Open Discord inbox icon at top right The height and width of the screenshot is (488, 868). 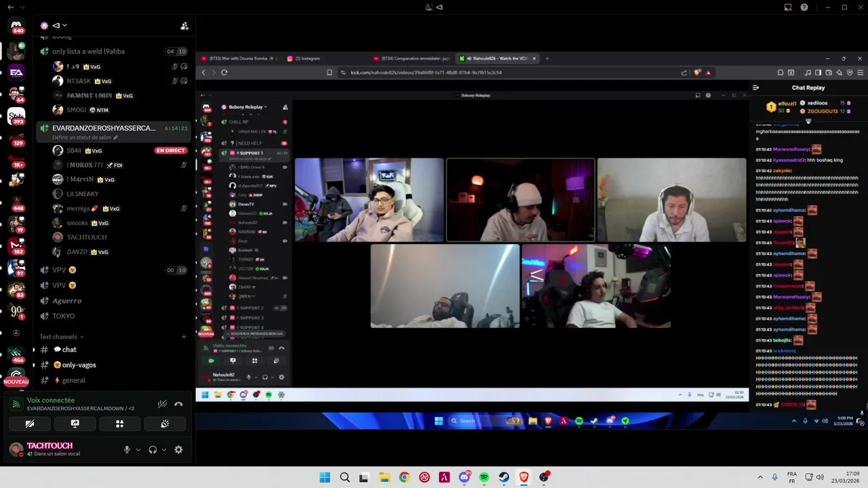point(788,7)
